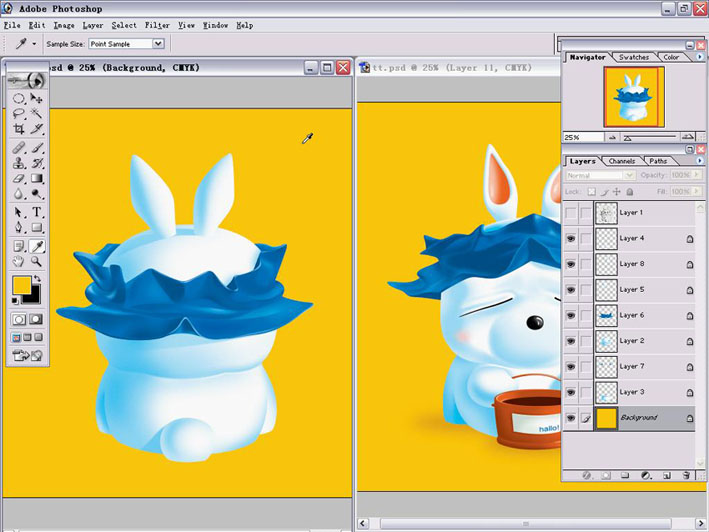The width and height of the screenshot is (709, 532).
Task: Switch to the Paths tab
Action: click(658, 161)
